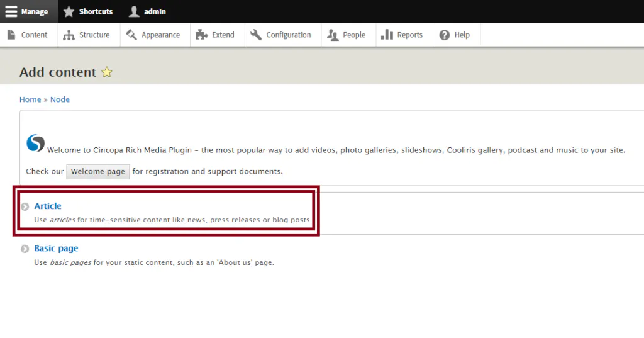The image size is (644, 338).
Task: Open the Shortcuts toolbar tab
Action: [88, 11]
